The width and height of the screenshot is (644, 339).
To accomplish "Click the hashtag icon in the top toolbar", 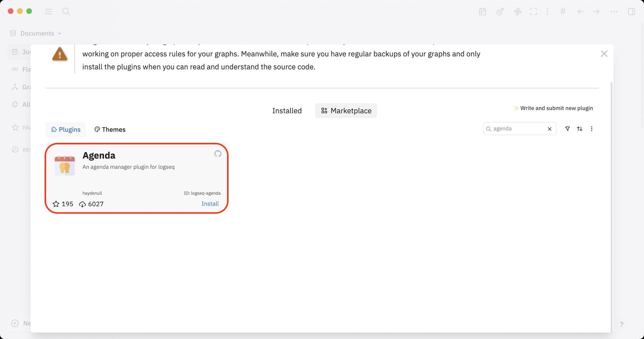I will (563, 11).
